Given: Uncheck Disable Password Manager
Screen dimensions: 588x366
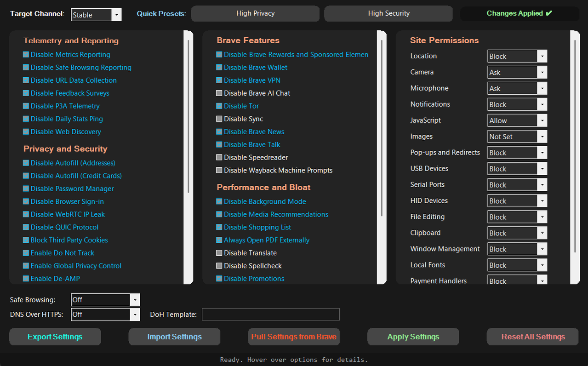Looking at the screenshot, I should coord(69,189).
